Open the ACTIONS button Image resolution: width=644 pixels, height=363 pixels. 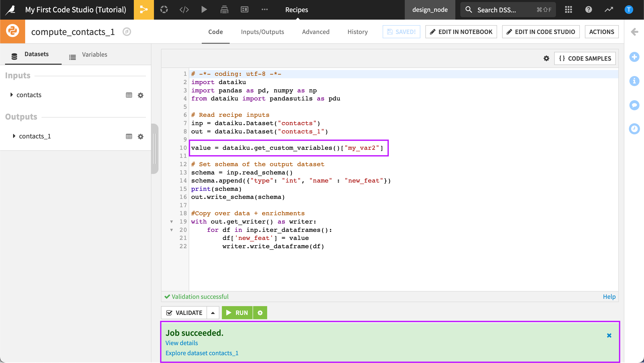(x=602, y=32)
